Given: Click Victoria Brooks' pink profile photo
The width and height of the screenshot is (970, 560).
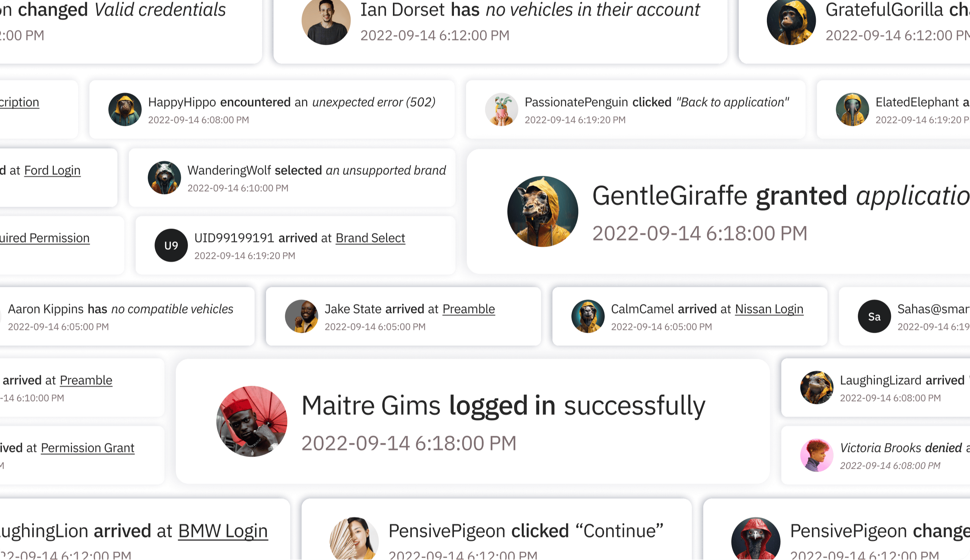Looking at the screenshot, I should tap(817, 455).
